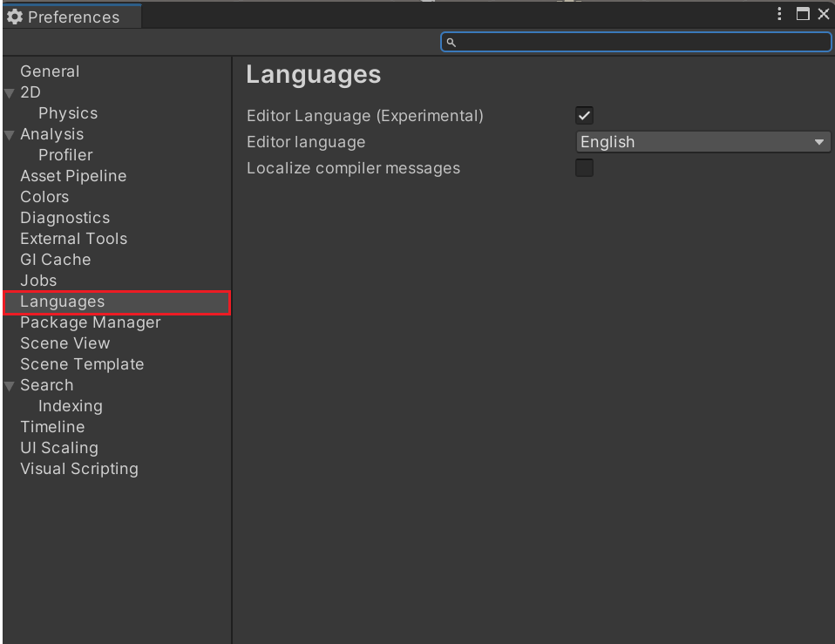Maximize the Preferences window
835x644 pixels.
803,14
